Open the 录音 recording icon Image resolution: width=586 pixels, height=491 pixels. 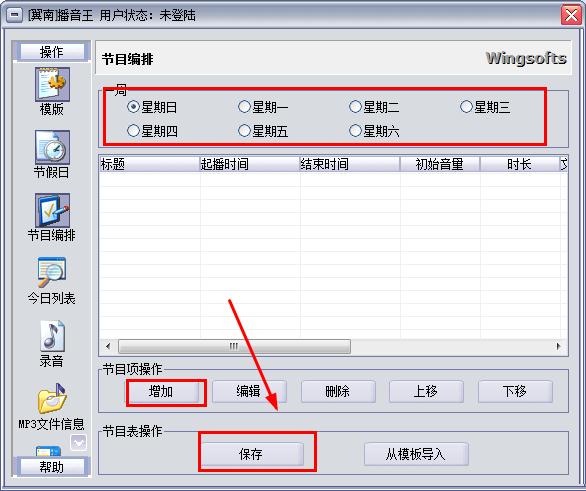(52, 335)
